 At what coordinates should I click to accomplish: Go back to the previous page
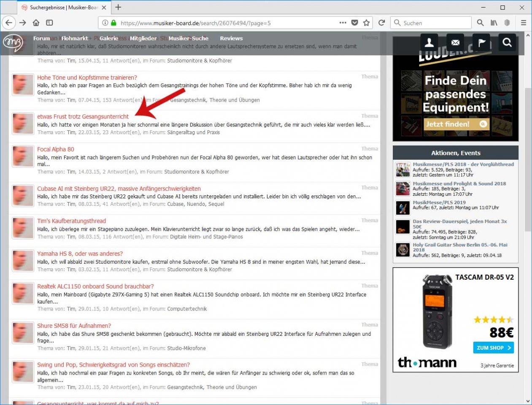[x=9, y=23]
